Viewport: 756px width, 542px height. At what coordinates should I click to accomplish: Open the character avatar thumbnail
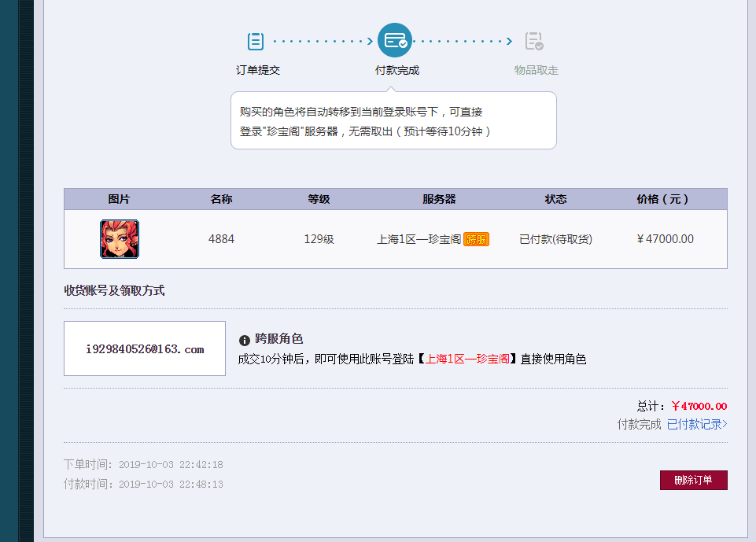click(120, 239)
